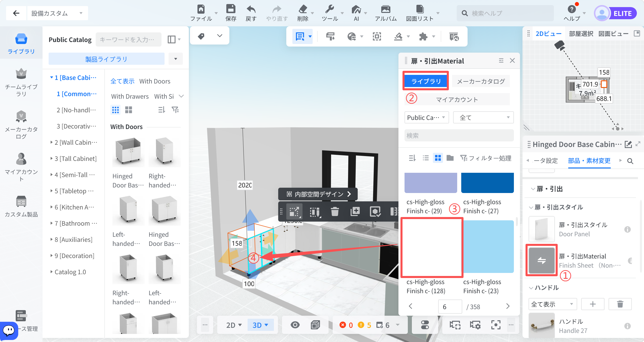Switch to the マイアカウント tab in material panel
The image size is (644, 342).
coord(457,99)
